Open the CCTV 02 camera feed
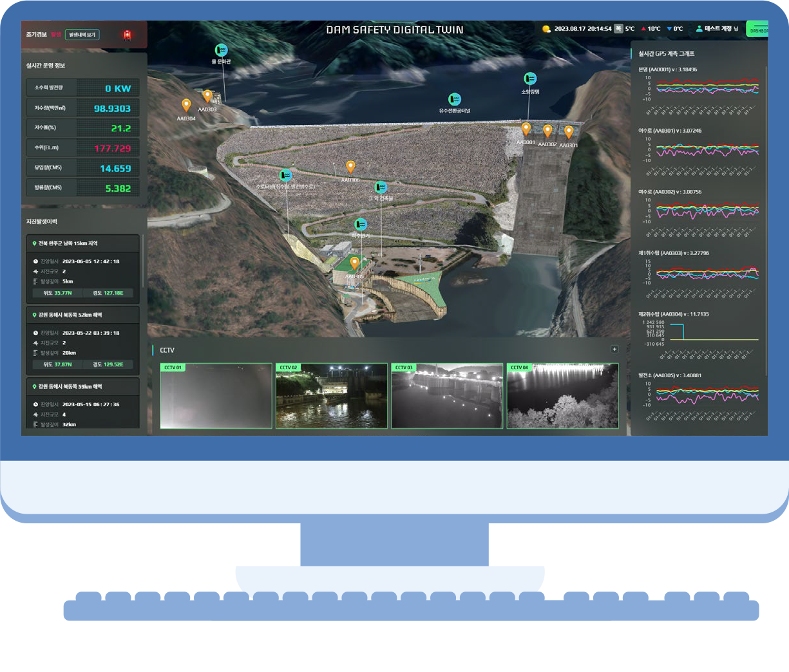This screenshot has height=672, width=789. pyautogui.click(x=332, y=396)
